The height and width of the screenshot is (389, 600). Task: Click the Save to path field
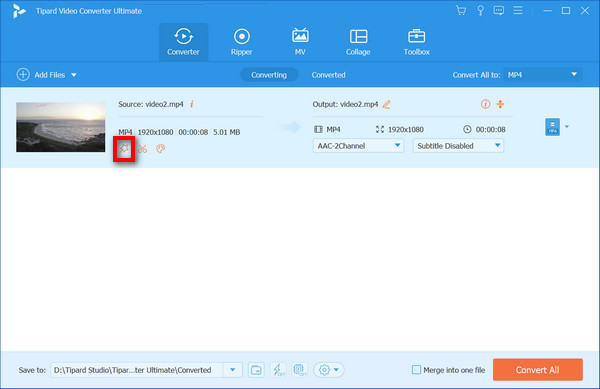137,370
